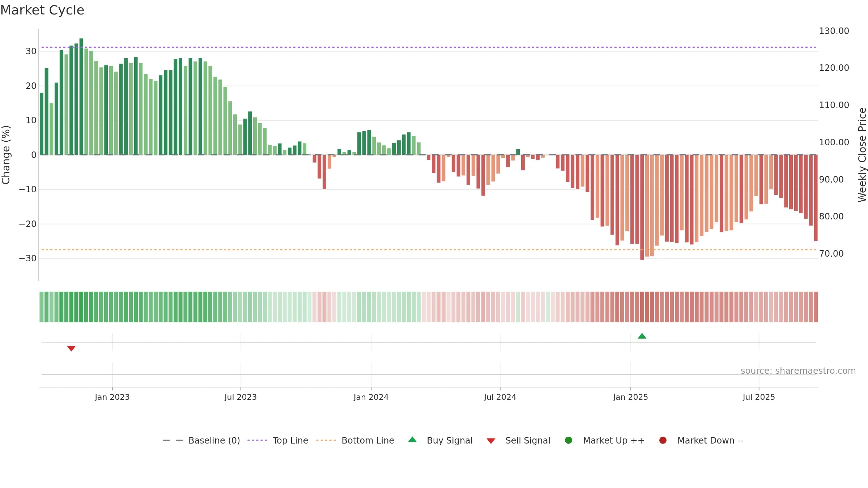Click the Market Cycle chart title
Screen dimensions: 868x488
tap(42, 10)
